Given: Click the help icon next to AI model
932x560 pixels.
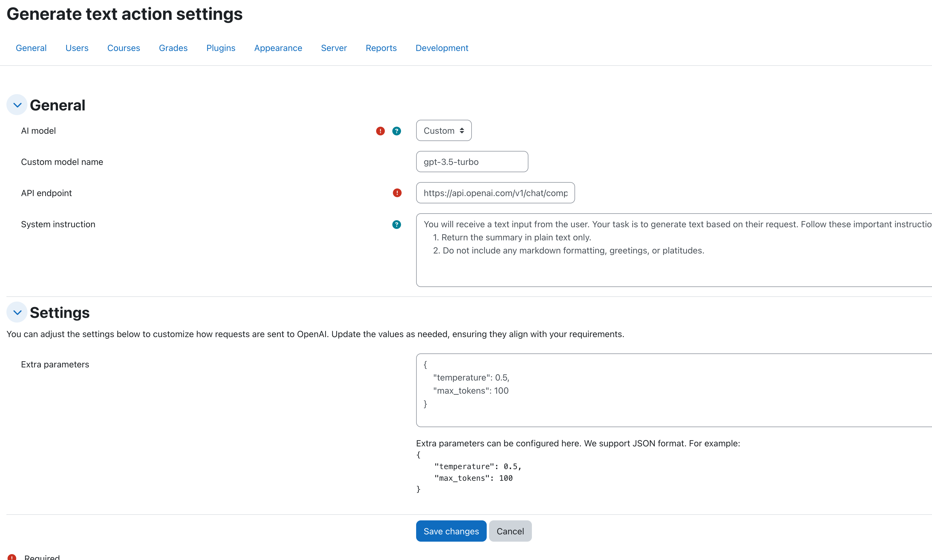Looking at the screenshot, I should [x=397, y=131].
